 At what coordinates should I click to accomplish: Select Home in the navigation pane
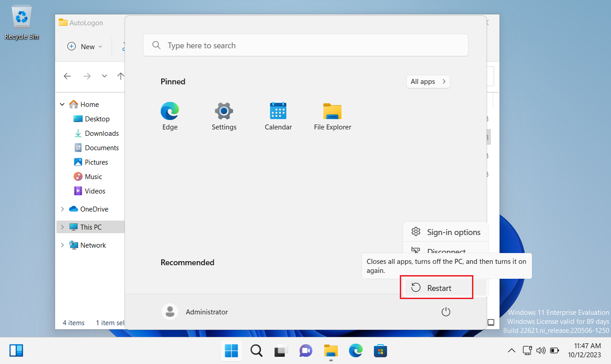[83, 105]
